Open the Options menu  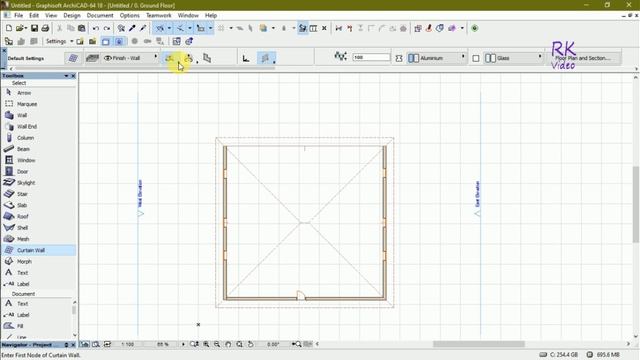[x=130, y=16]
